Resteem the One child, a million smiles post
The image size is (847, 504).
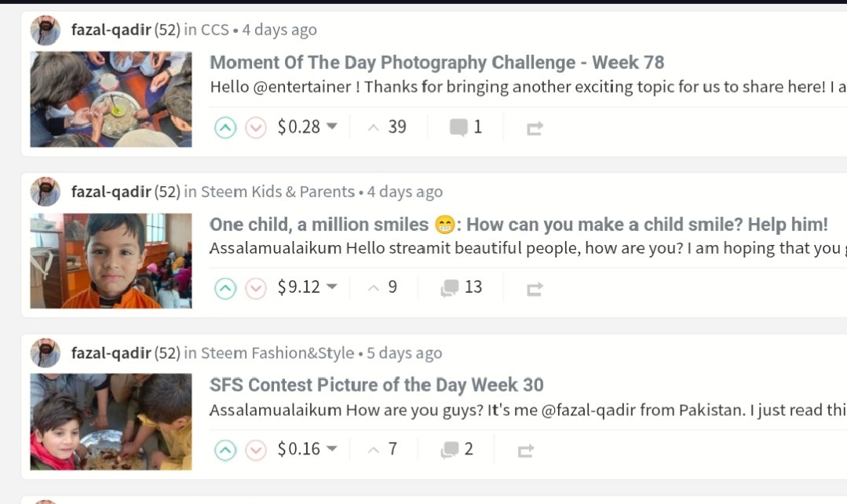click(535, 289)
